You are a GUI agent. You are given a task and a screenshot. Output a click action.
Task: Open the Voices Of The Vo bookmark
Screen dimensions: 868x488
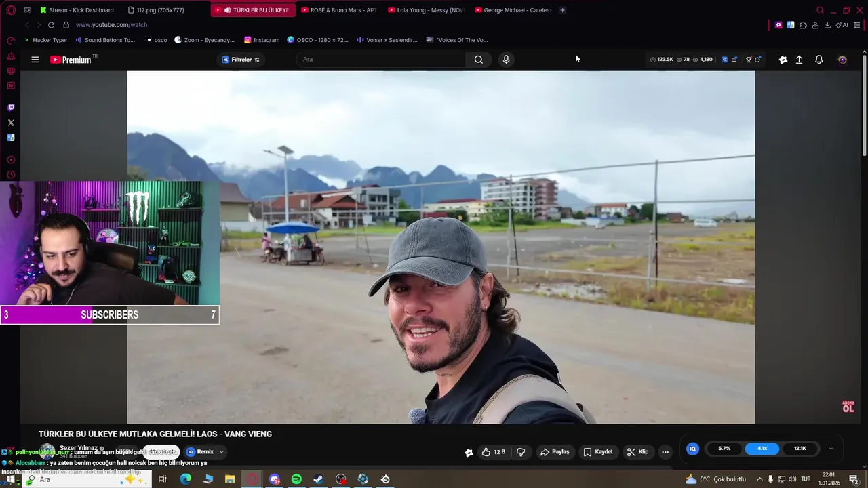click(x=457, y=40)
